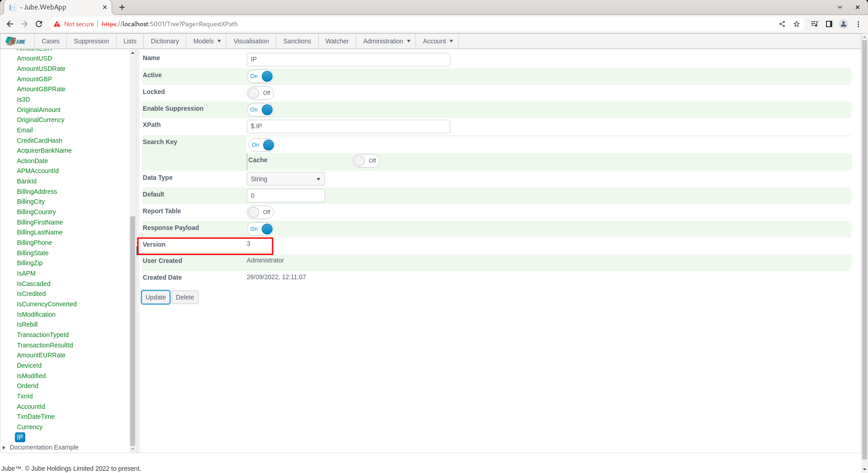Select IsRebill in the tree

(27, 324)
